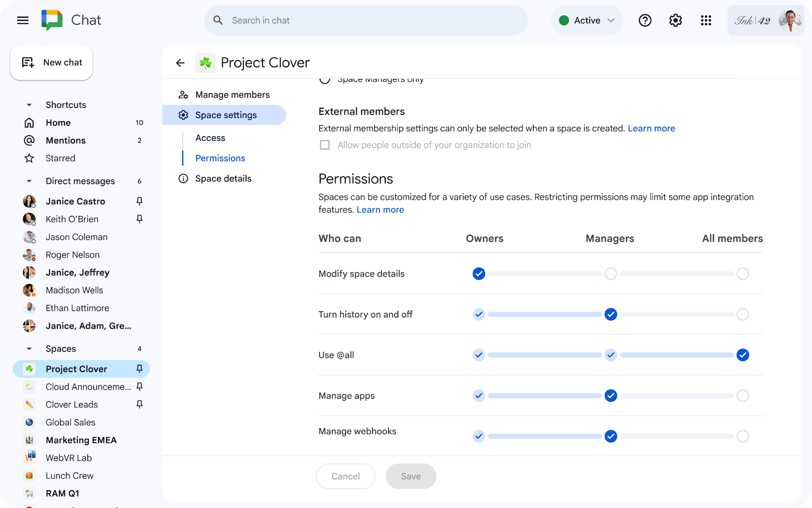The image size is (812, 508).
Task: Set Modify space details to All members
Action: [x=742, y=274]
